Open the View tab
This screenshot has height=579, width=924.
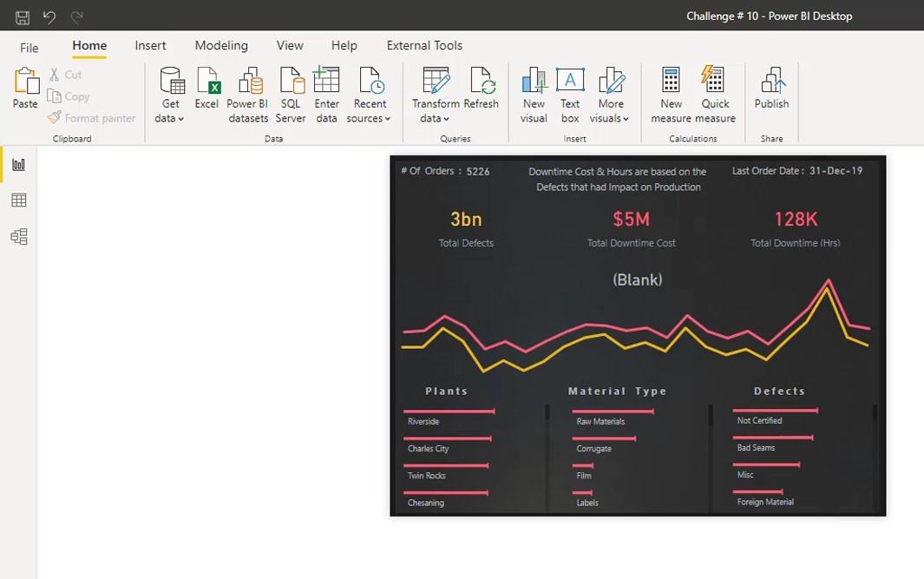click(x=290, y=45)
